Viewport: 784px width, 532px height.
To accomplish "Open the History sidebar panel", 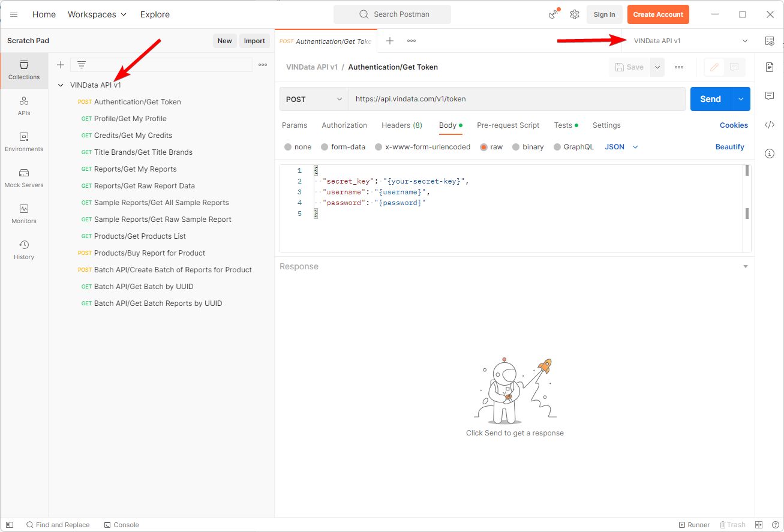I will tap(24, 250).
